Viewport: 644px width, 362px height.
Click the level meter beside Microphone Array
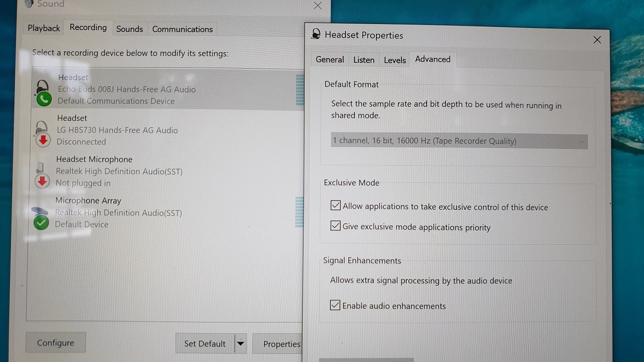coord(299,212)
